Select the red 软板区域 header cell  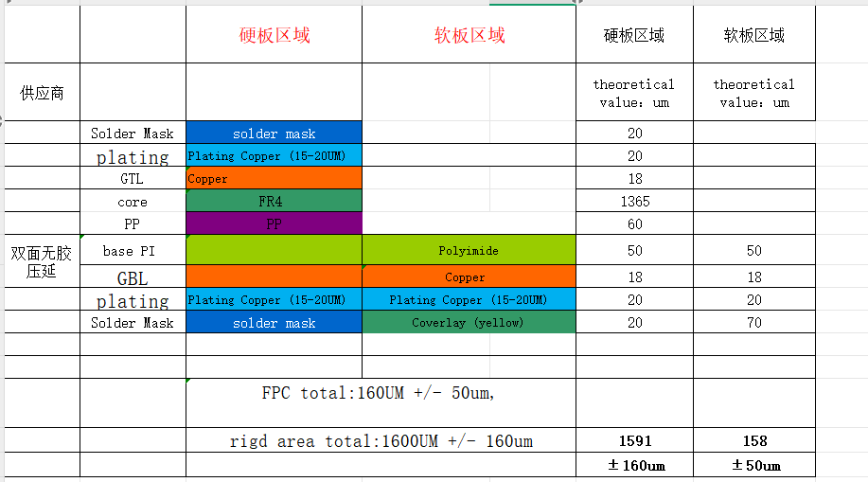(469, 35)
